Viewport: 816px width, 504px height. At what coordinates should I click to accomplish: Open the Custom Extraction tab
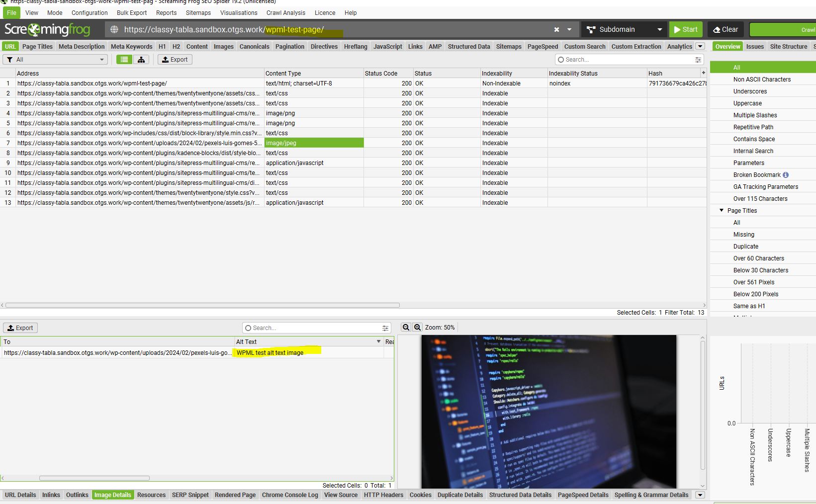coord(636,46)
